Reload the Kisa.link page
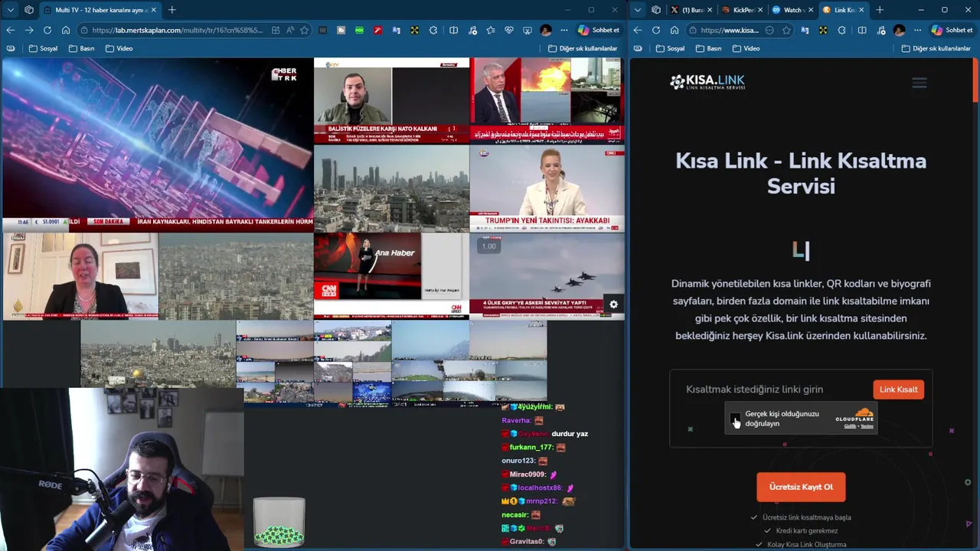Screen dimensions: 980x551 pyautogui.click(x=655, y=30)
